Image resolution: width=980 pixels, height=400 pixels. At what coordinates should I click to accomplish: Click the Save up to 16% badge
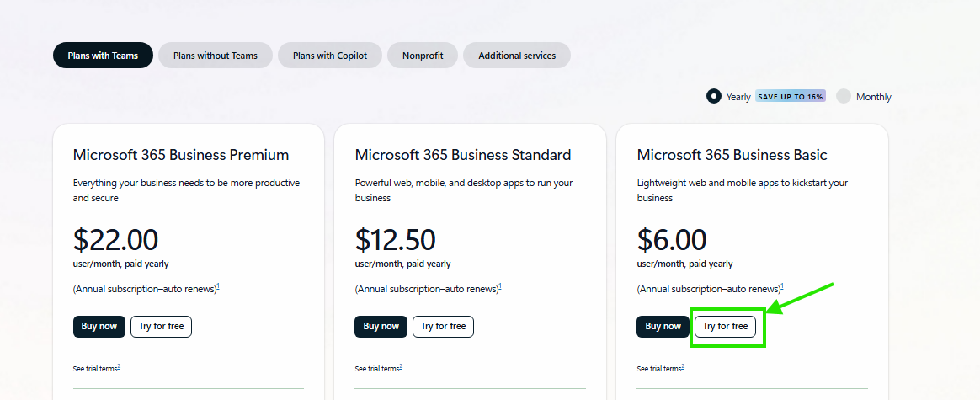point(791,96)
